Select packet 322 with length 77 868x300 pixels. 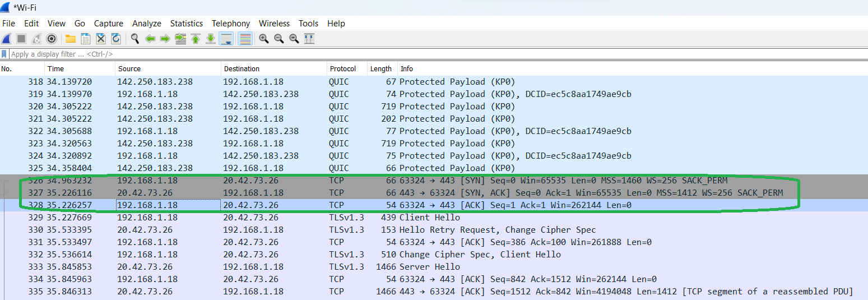pos(434,131)
